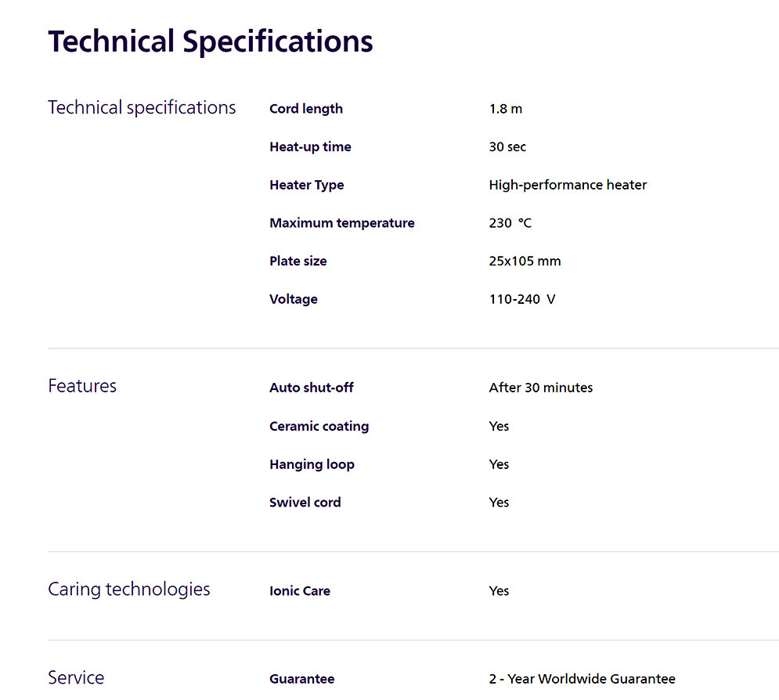
Task: Click the Maximum temperature label
Action: click(342, 223)
